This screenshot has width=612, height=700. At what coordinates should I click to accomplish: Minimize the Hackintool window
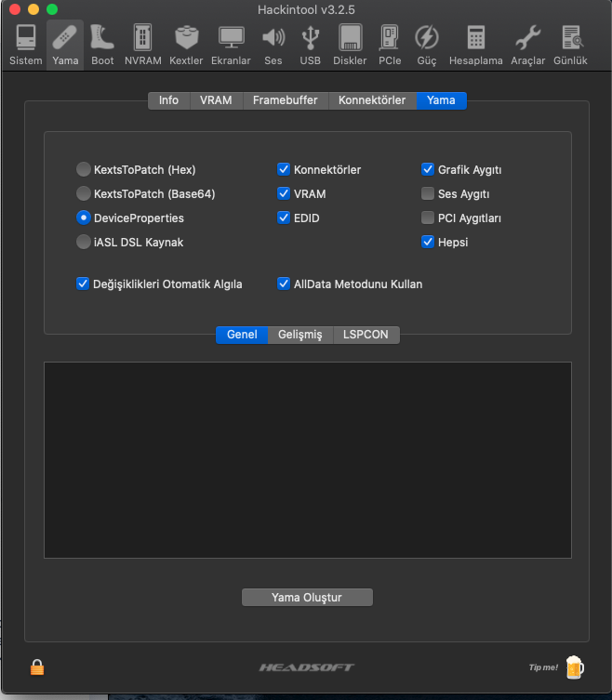(x=33, y=9)
